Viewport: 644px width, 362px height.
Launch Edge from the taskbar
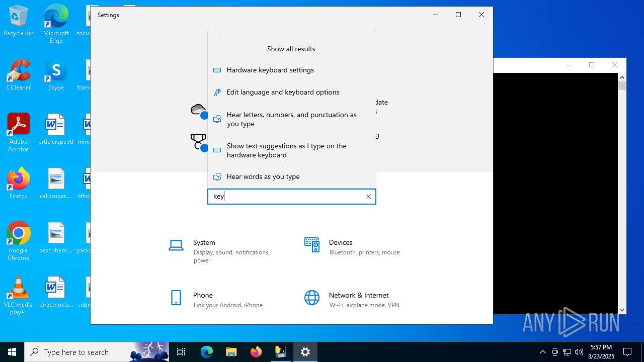(207, 352)
